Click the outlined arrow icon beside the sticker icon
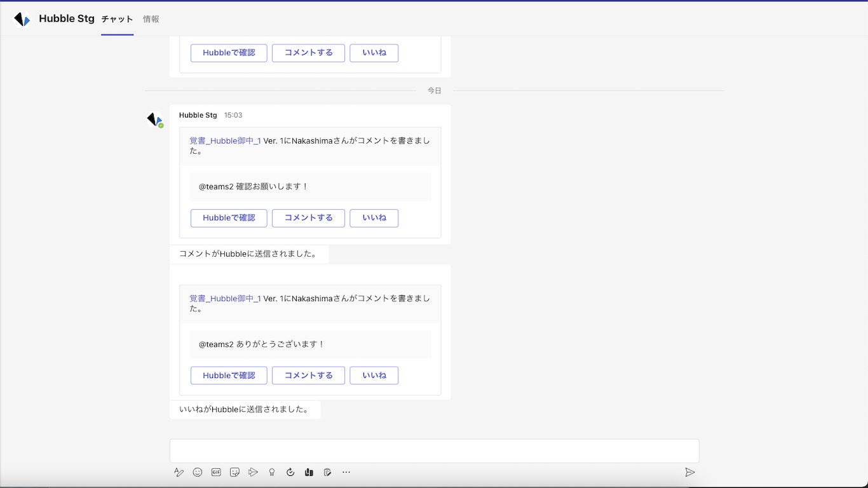Image resolution: width=868 pixels, height=488 pixels. 253,472
